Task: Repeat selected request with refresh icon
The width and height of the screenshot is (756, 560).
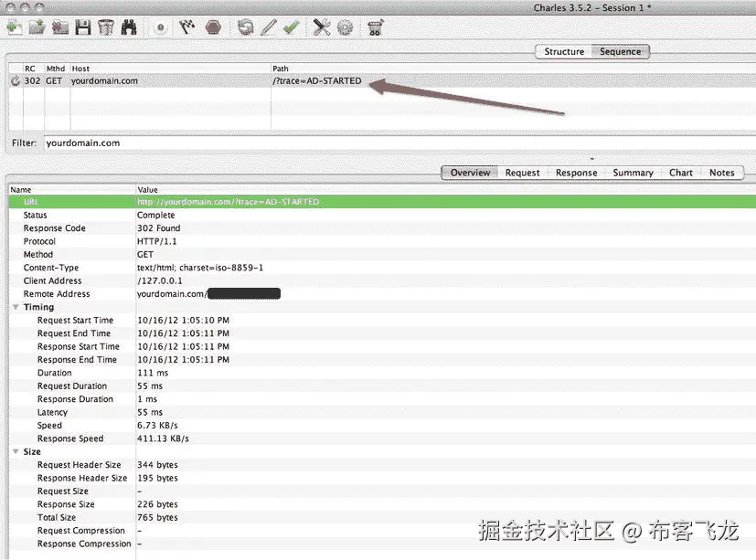Action: (x=245, y=27)
